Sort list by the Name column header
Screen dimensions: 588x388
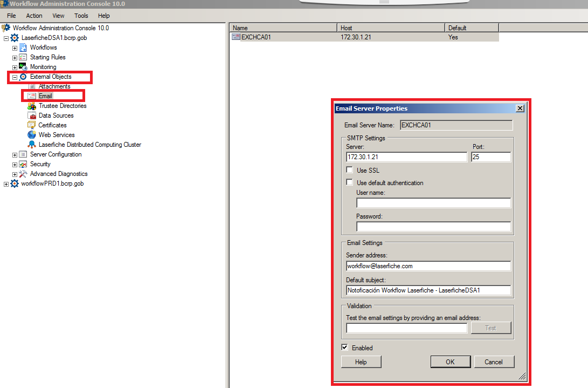point(283,28)
